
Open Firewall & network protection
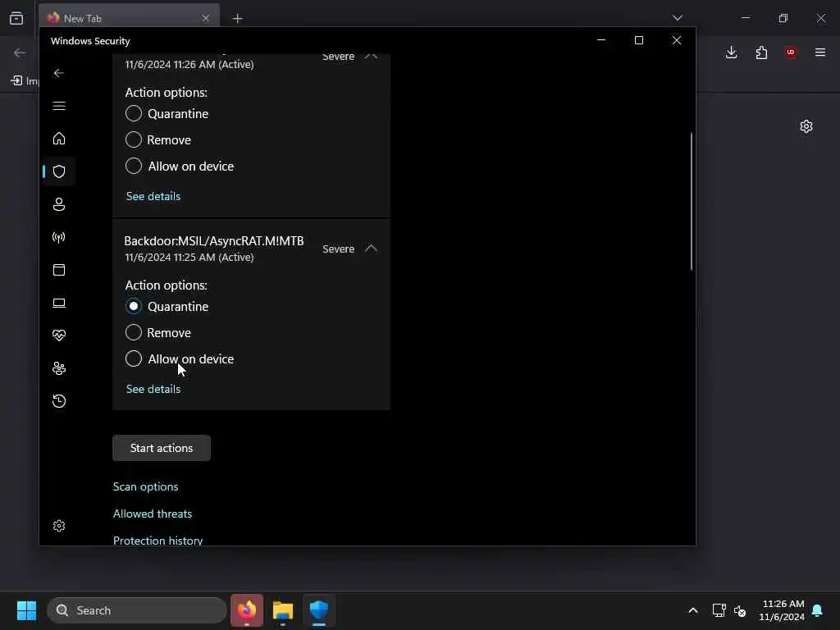59,237
